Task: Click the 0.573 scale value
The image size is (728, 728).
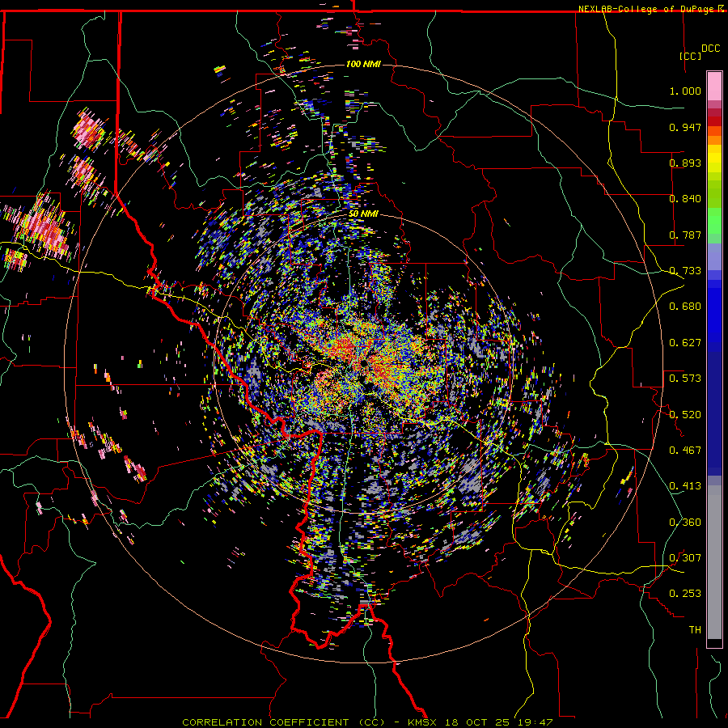Action: 685,379
